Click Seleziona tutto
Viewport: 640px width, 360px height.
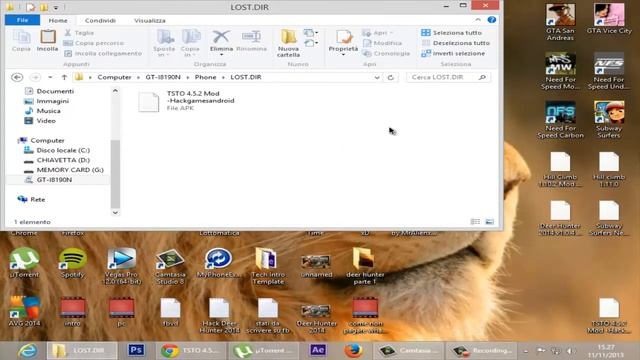click(451, 33)
